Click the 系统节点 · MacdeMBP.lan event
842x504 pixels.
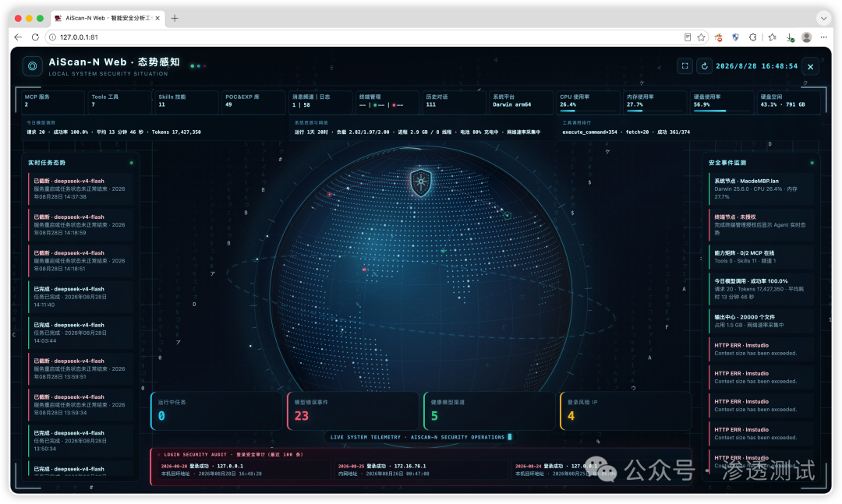[x=761, y=189]
